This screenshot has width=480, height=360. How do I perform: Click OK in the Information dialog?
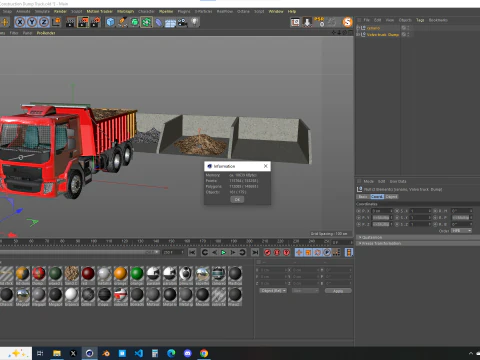pyautogui.click(x=237, y=199)
